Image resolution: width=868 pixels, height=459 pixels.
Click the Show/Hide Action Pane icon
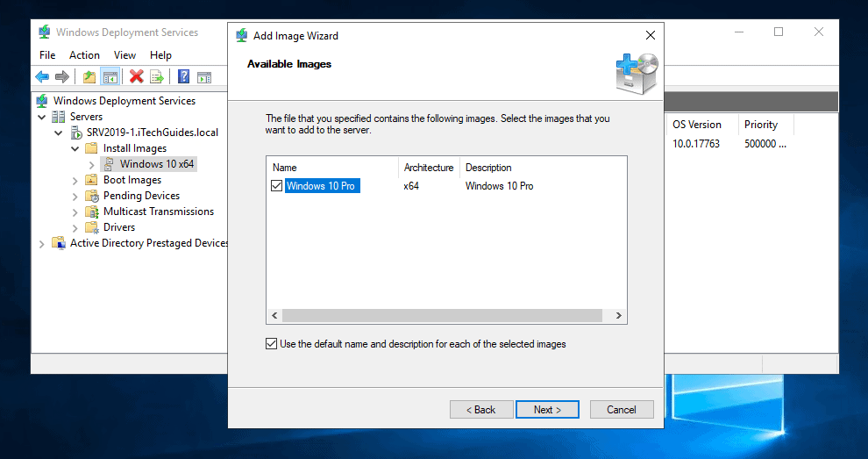204,77
